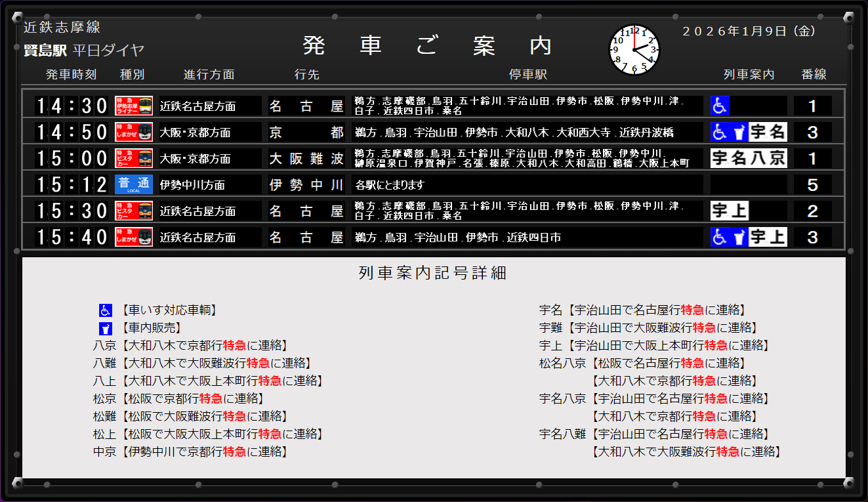This screenshot has height=502, width=868.
Task: Click the 列車案内 column header
Action: tap(749, 75)
